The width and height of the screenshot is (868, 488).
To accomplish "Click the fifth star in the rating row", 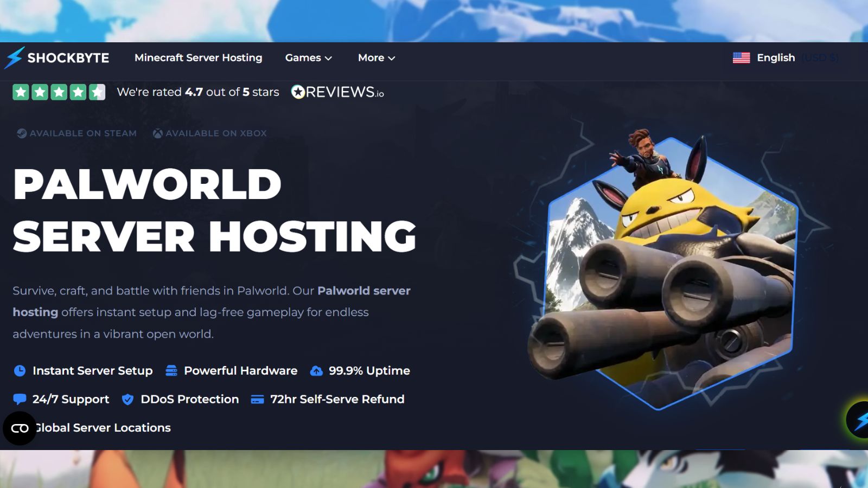I will pos(98,92).
